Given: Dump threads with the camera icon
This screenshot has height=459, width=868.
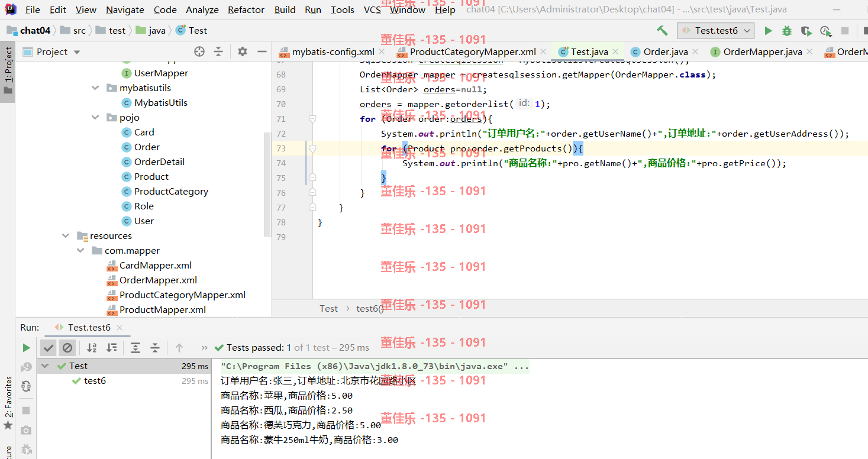Looking at the screenshot, I should click(x=26, y=430).
